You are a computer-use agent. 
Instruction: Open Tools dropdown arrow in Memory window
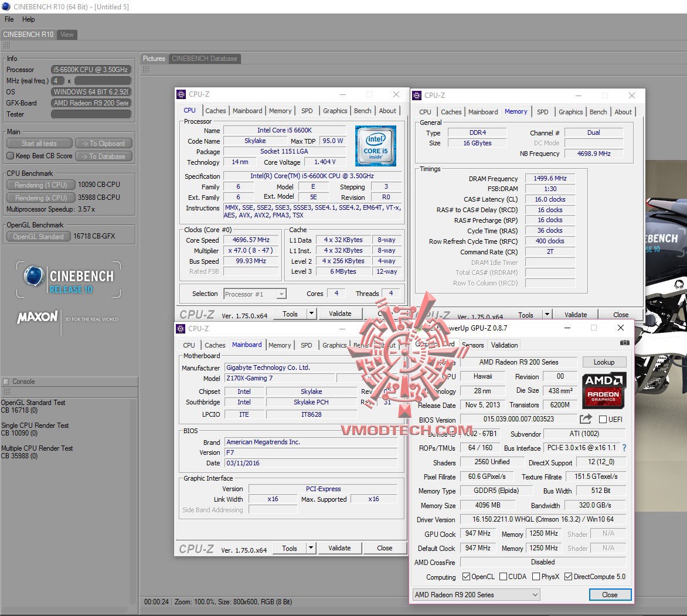[x=547, y=314]
